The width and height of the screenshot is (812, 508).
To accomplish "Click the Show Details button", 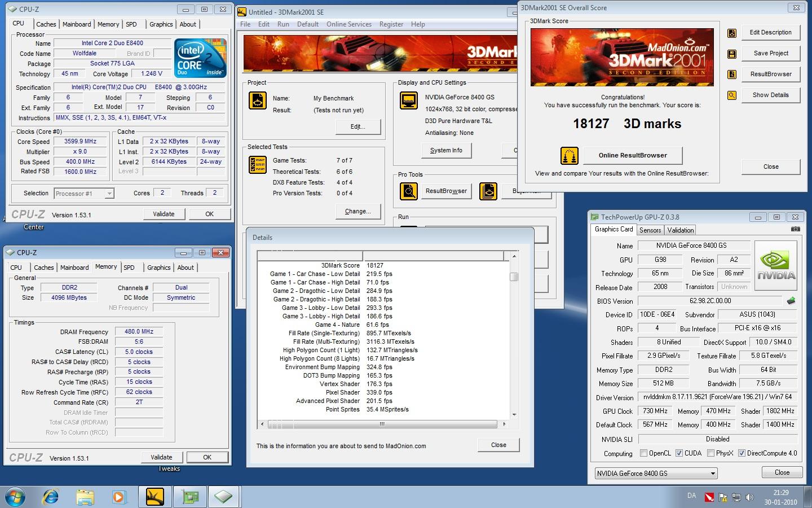I will pos(771,95).
